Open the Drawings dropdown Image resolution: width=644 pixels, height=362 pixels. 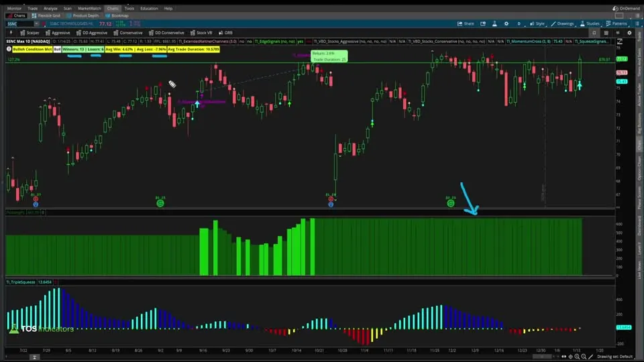[562, 24]
